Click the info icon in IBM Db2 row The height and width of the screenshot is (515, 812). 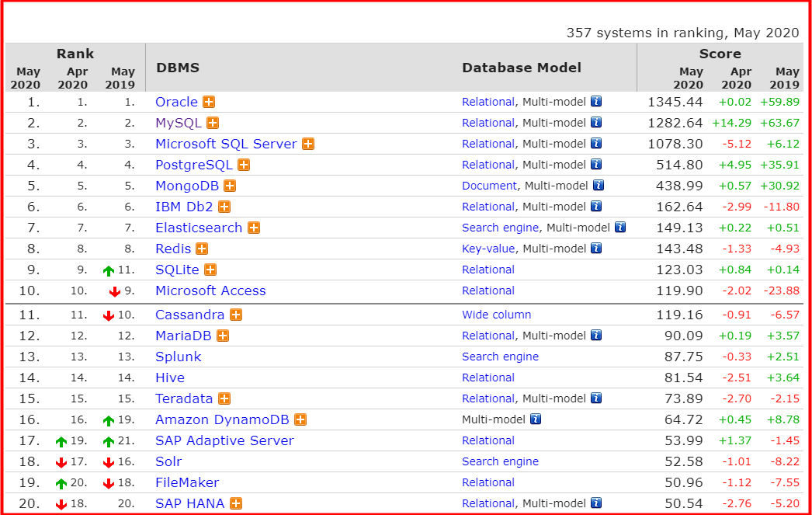(x=596, y=206)
